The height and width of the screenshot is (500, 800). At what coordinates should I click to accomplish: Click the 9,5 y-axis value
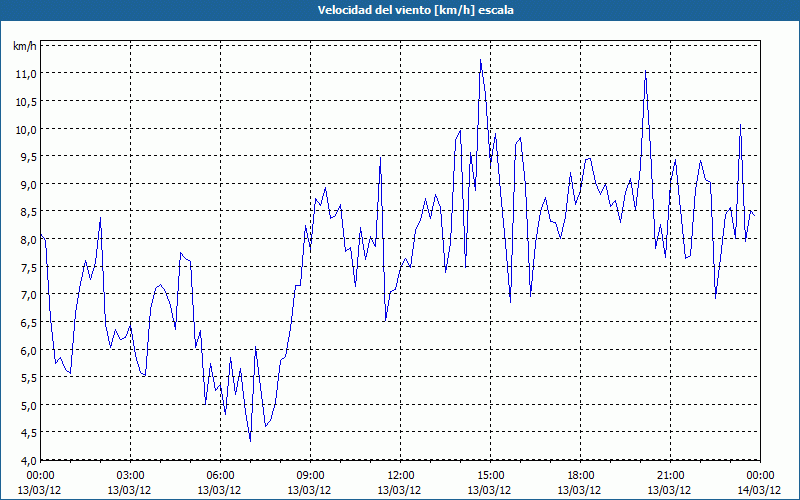point(28,157)
